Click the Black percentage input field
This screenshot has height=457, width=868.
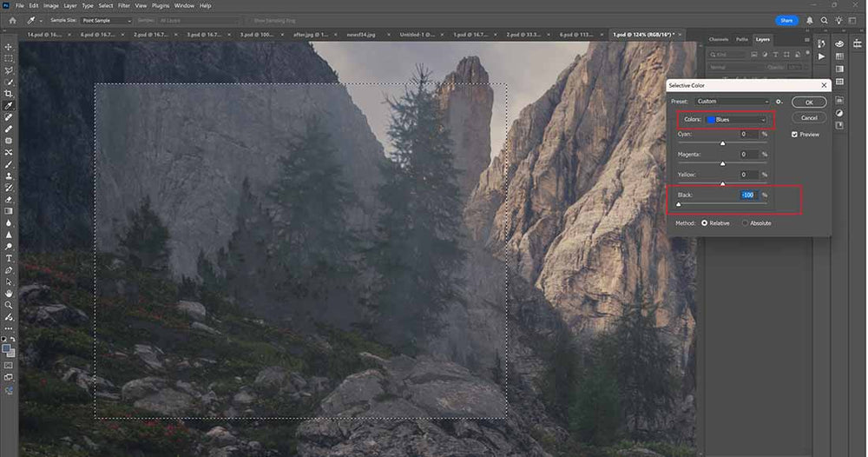(x=748, y=195)
